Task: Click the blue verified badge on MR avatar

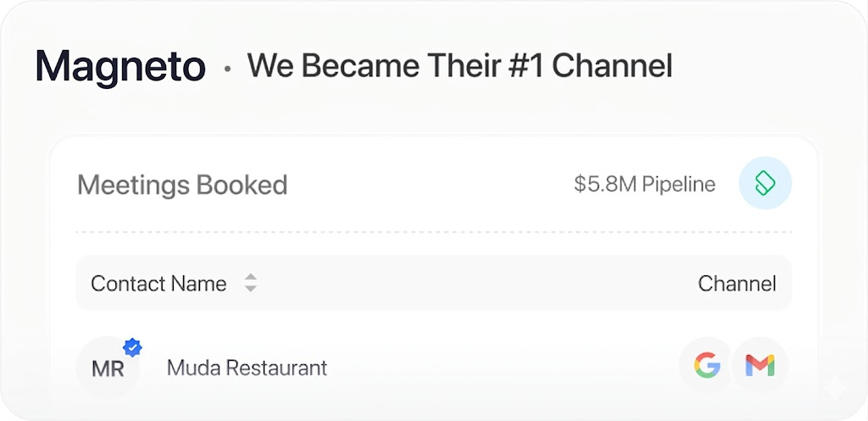Action: 133,346
